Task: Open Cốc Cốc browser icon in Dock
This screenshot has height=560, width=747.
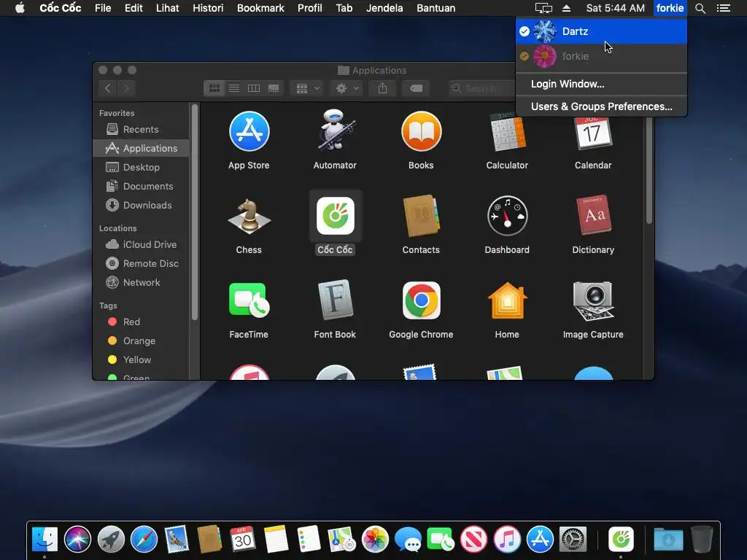Action: tap(621, 540)
